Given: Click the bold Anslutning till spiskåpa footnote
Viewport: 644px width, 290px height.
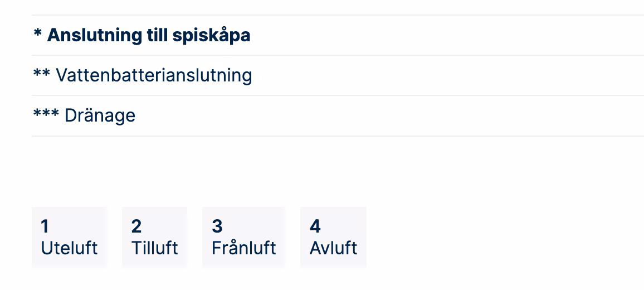Looking at the screenshot, I should click(x=142, y=35).
